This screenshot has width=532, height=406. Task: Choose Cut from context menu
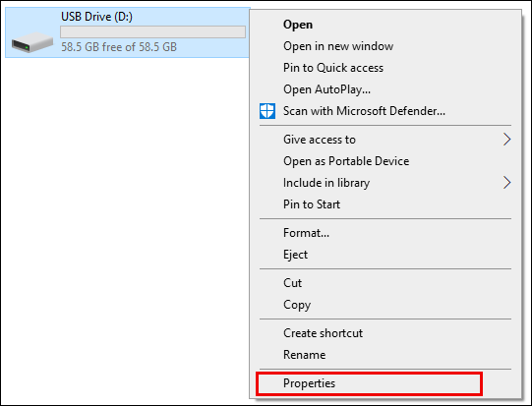(385, 283)
